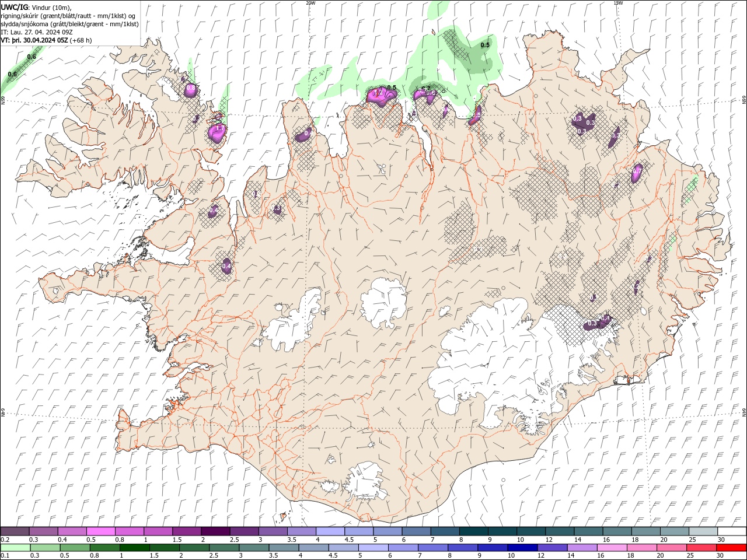The image size is (747, 560).
Task: Select the "1.7" precipitation value on the map
Action: pyautogui.click(x=219, y=128)
